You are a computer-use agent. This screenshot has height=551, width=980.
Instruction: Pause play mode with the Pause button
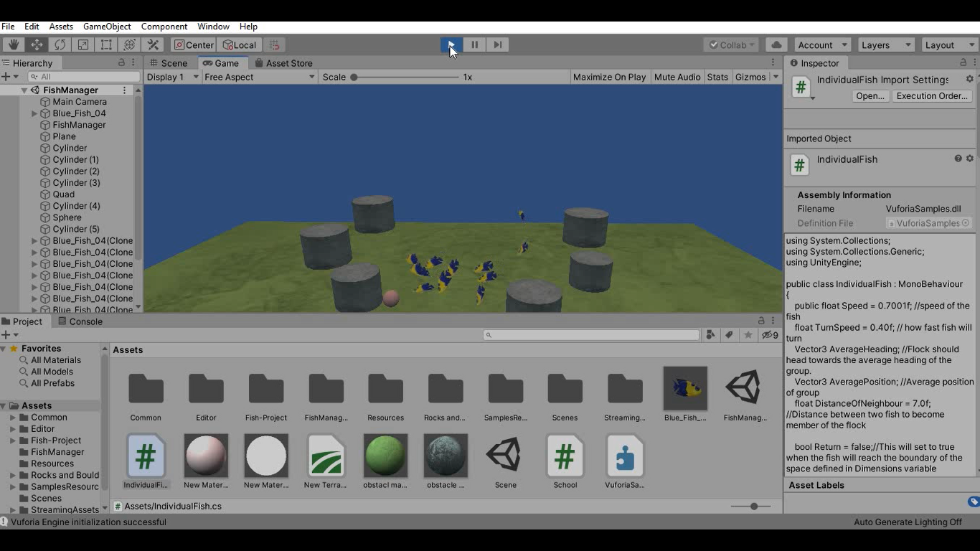click(474, 44)
